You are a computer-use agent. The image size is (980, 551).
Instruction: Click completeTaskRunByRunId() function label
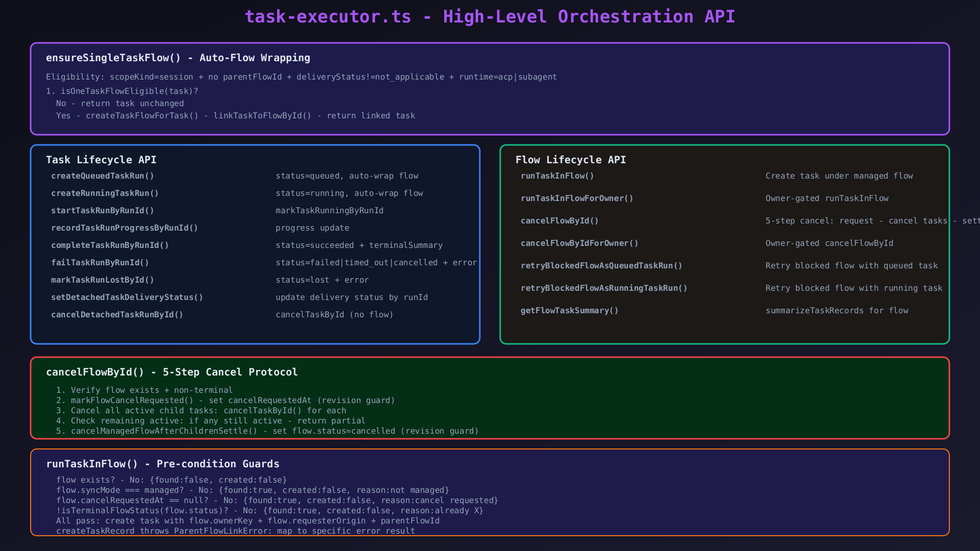click(110, 245)
